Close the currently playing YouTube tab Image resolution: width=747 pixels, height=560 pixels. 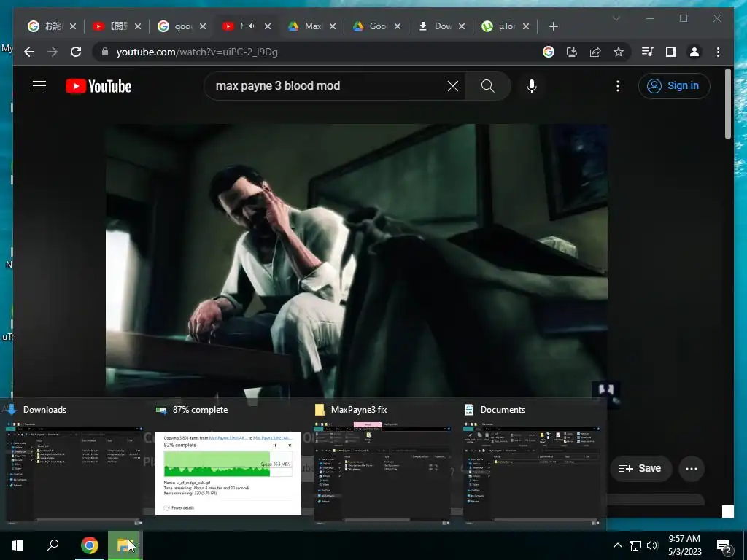(268, 26)
